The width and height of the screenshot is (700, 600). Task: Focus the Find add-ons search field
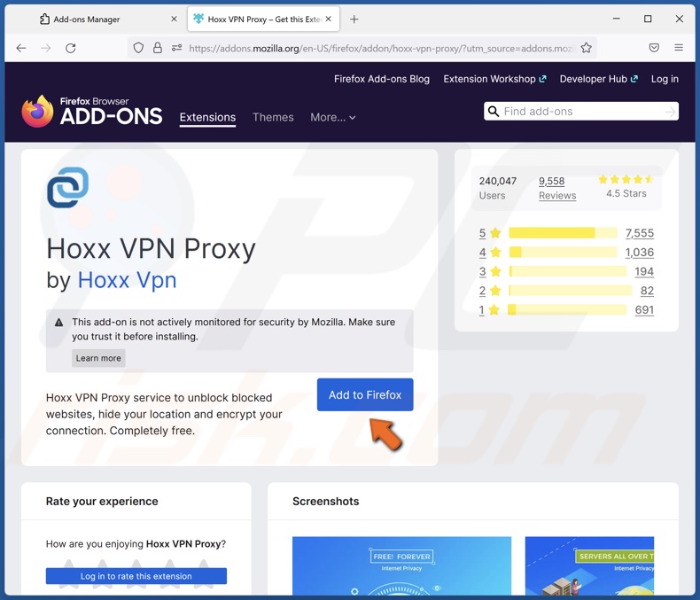point(581,111)
